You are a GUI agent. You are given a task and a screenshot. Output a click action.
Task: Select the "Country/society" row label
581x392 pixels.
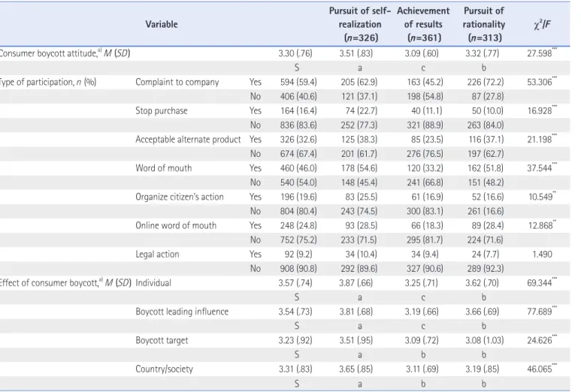164,369
